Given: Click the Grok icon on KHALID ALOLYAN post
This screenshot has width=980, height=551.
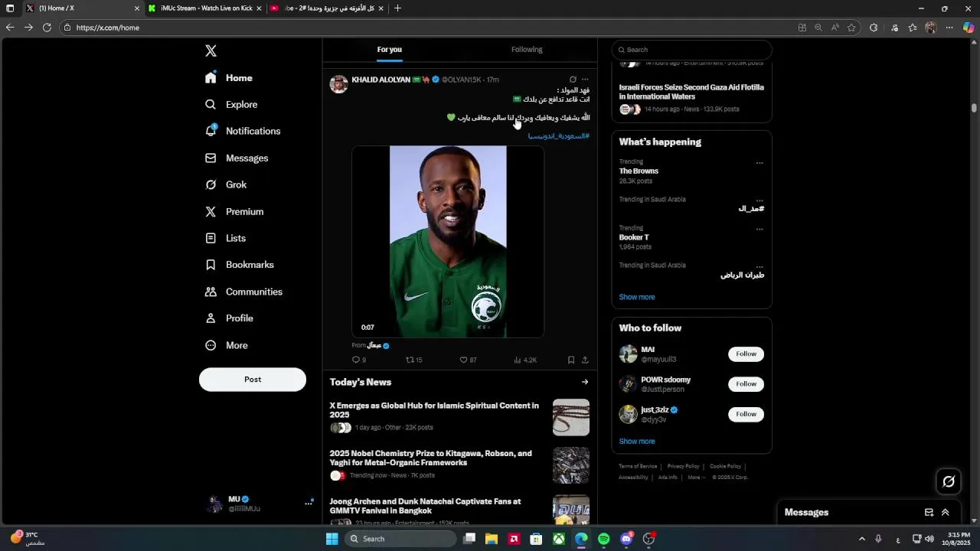Looking at the screenshot, I should click(573, 80).
